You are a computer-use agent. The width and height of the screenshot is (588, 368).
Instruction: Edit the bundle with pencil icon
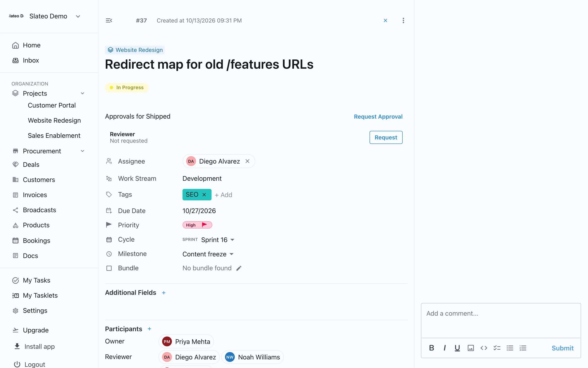pyautogui.click(x=239, y=268)
